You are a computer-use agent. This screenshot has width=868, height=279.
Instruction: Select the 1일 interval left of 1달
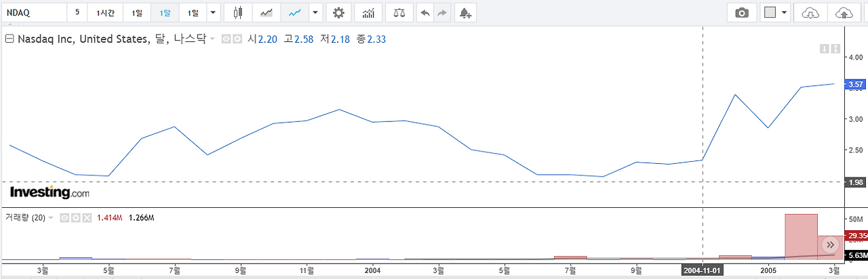click(138, 13)
